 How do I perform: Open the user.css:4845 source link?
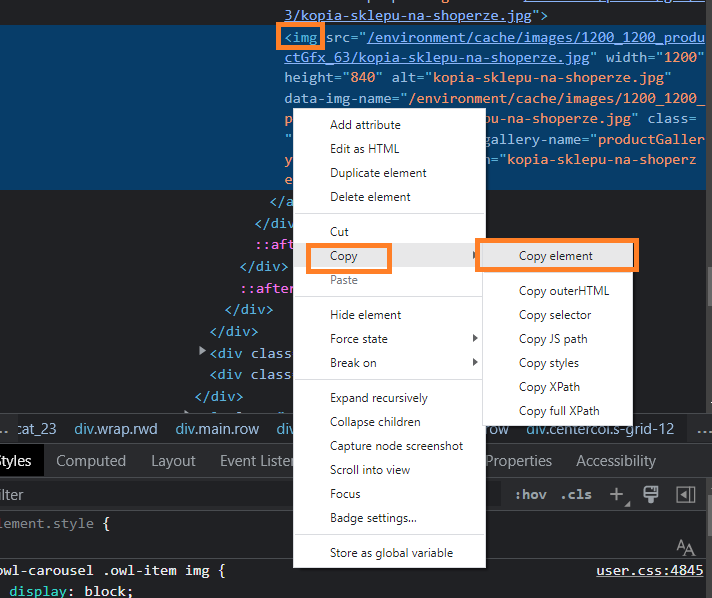[x=649, y=570]
